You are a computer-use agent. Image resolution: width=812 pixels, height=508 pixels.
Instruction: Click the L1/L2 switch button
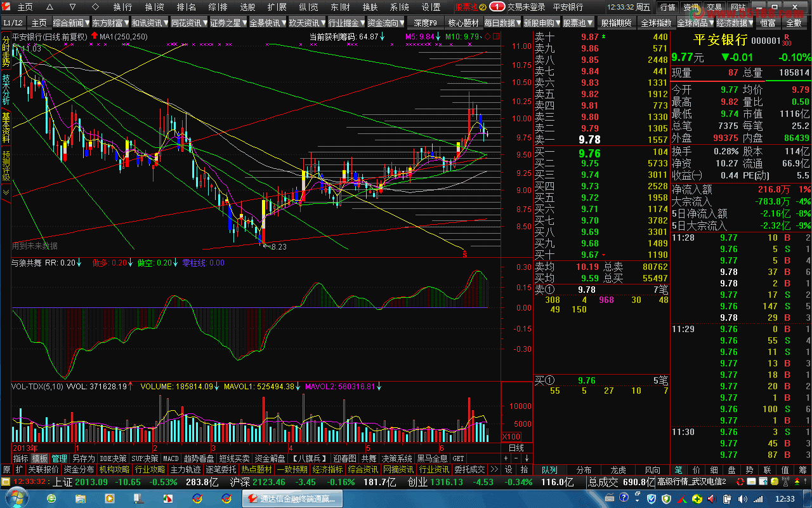pos(13,23)
